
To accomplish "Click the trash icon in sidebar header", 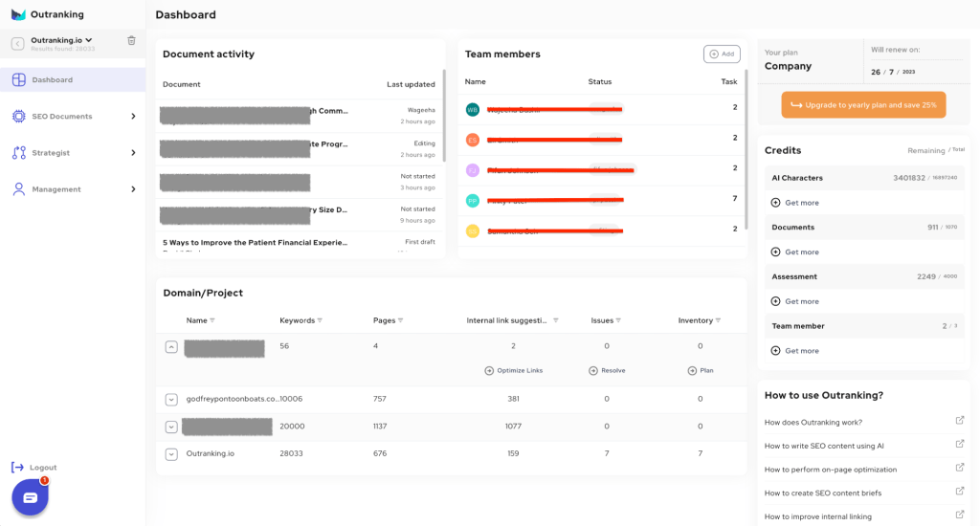I will tap(131, 40).
